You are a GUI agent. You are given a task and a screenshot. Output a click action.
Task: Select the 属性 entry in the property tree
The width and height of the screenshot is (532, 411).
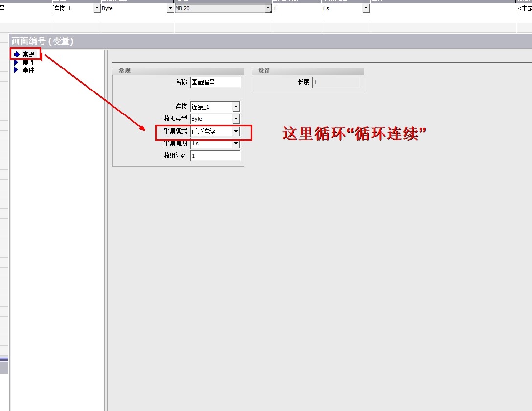pos(28,62)
